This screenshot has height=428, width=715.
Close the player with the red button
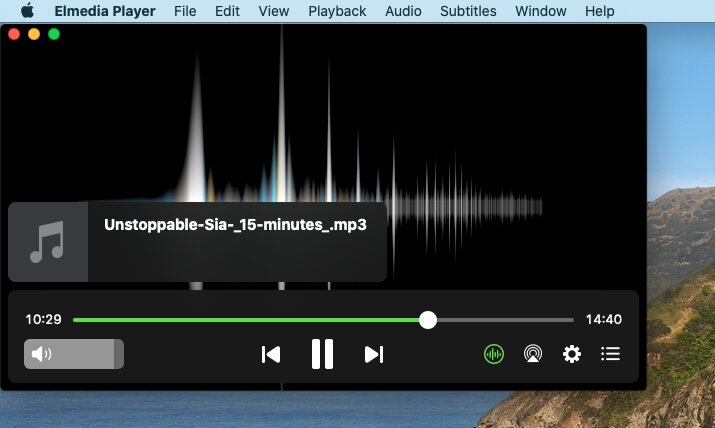tap(14, 34)
